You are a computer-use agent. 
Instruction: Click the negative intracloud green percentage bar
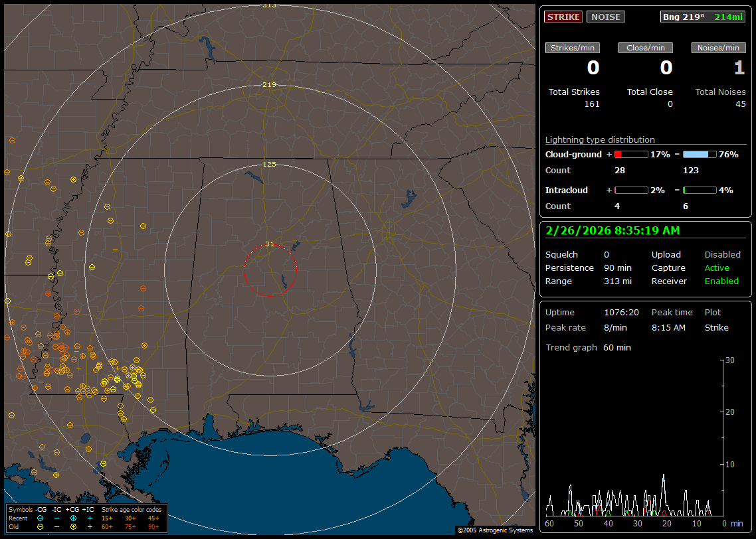[700, 191]
